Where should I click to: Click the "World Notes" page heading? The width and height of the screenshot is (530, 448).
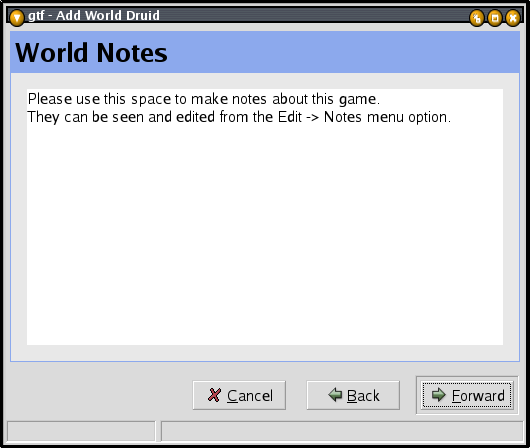[91, 53]
